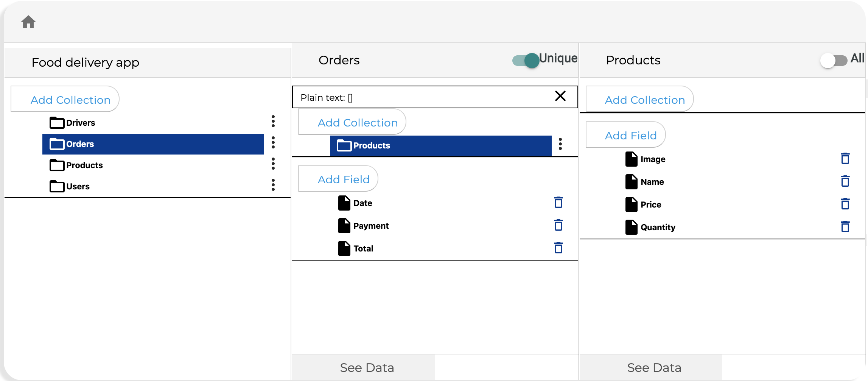Image resolution: width=868 pixels, height=381 pixels.
Task: Add Collection to Food delivery app
Action: click(x=65, y=99)
